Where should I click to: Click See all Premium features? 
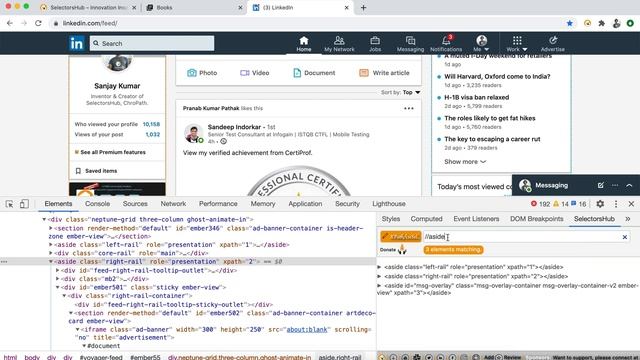click(x=110, y=152)
